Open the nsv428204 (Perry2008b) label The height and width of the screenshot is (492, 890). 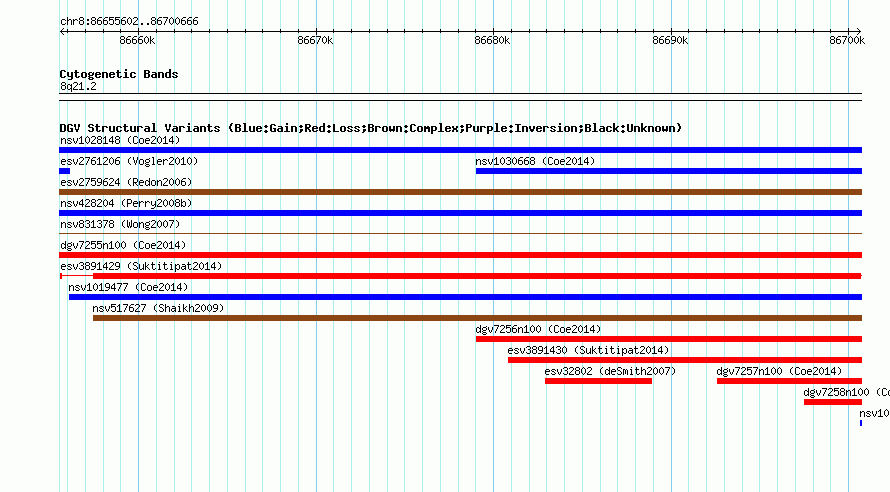tap(126, 203)
